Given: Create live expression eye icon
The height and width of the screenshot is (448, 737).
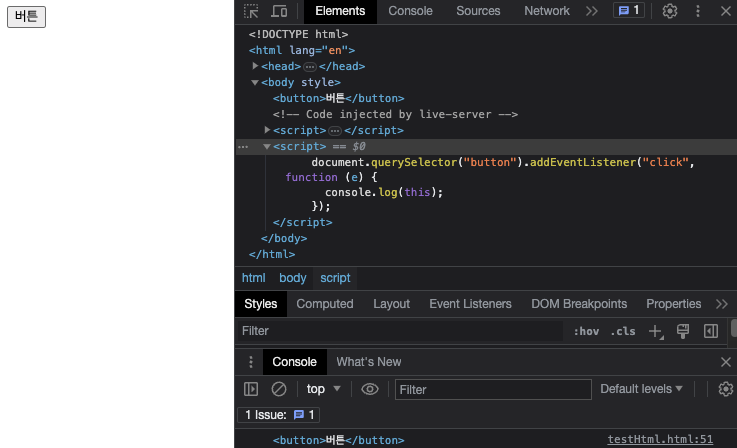Looking at the screenshot, I should click(x=369, y=389).
